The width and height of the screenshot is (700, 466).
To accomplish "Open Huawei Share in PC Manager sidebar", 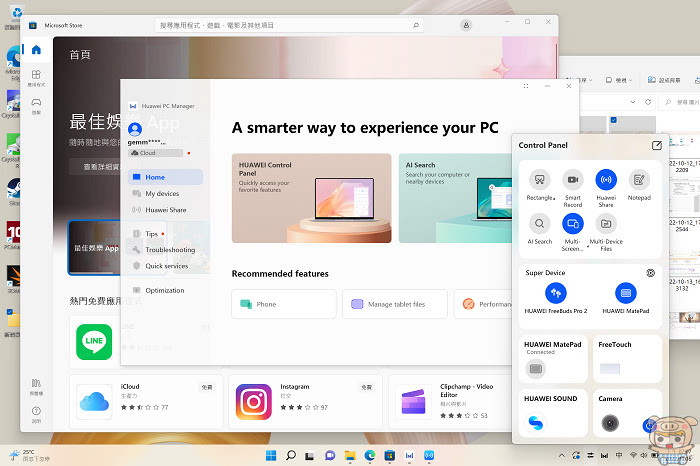I will (x=165, y=210).
